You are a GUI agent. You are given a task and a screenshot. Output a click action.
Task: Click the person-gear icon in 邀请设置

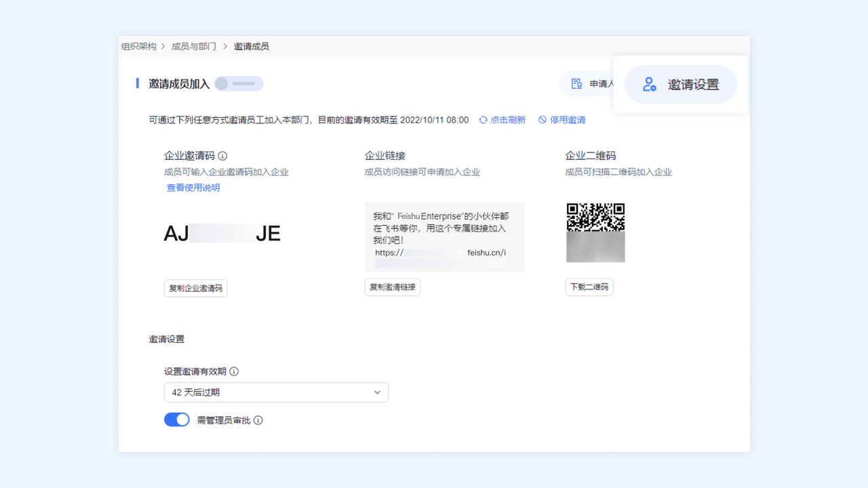click(649, 85)
